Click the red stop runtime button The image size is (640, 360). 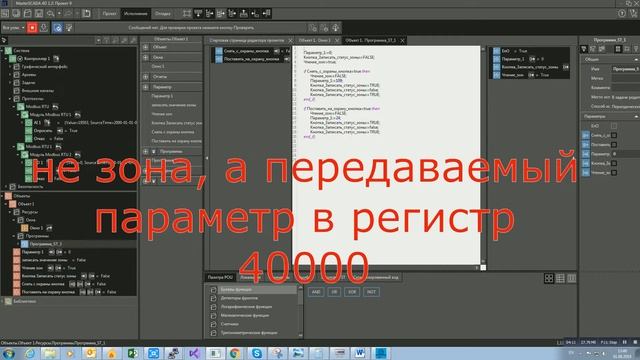tap(32, 28)
